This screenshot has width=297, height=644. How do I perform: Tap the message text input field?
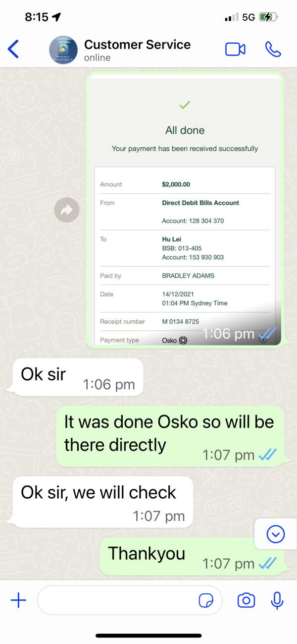click(x=130, y=600)
